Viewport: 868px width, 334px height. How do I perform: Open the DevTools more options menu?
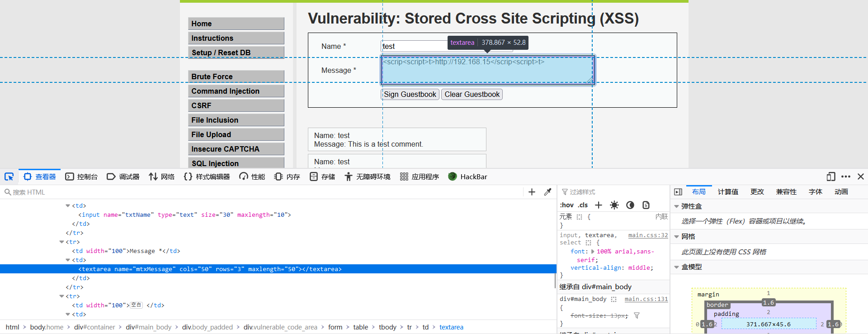pyautogui.click(x=846, y=177)
